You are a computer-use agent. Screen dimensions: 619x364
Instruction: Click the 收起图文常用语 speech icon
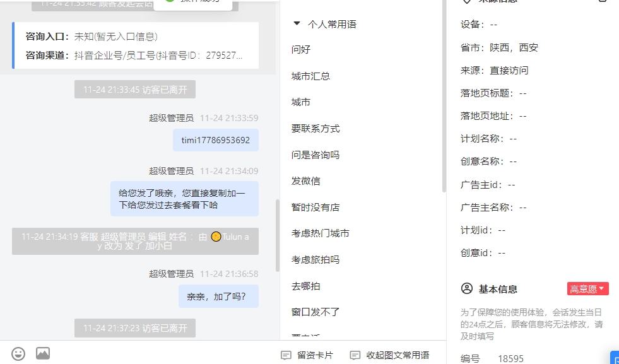(x=355, y=355)
